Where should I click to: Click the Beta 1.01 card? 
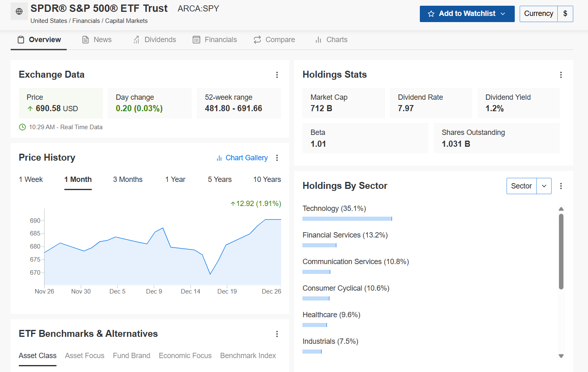pos(365,138)
